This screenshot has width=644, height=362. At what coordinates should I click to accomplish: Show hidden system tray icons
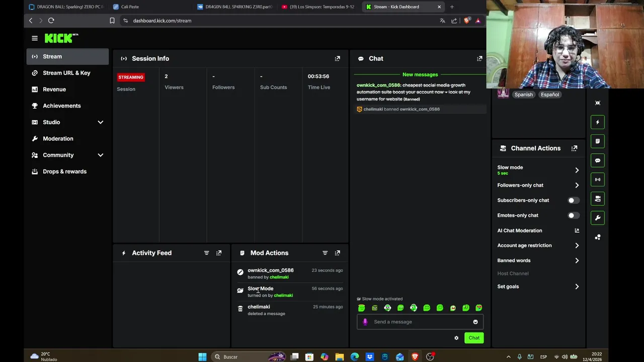(508, 357)
